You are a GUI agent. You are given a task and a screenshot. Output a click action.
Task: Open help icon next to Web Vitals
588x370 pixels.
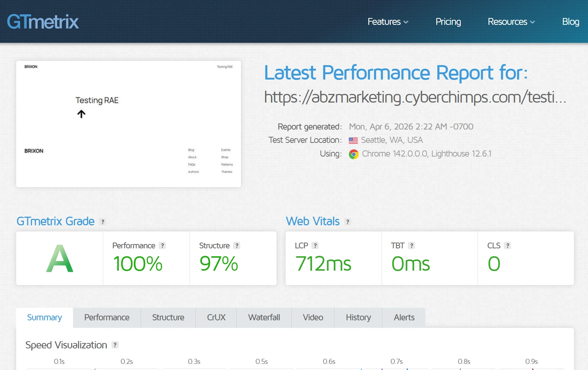click(x=347, y=222)
